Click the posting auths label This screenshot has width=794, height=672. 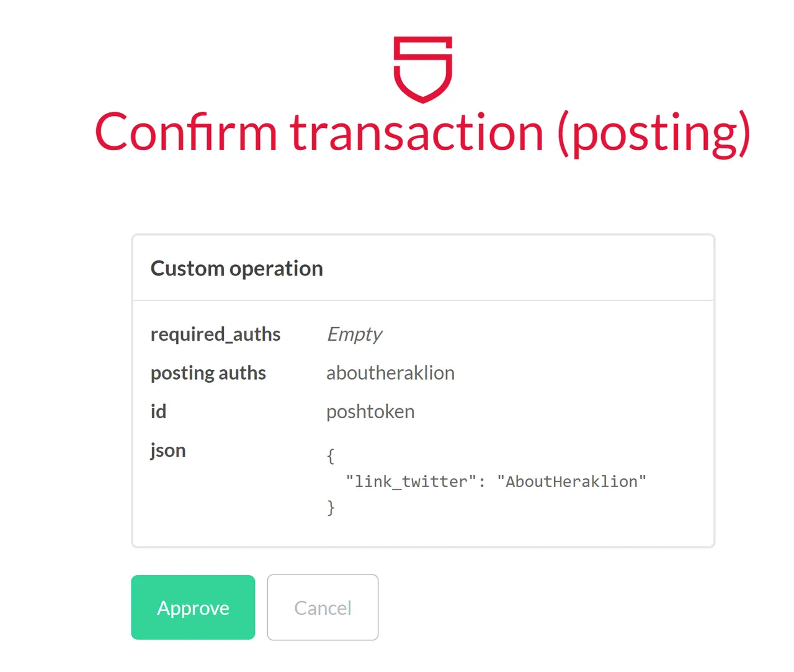pos(208,373)
